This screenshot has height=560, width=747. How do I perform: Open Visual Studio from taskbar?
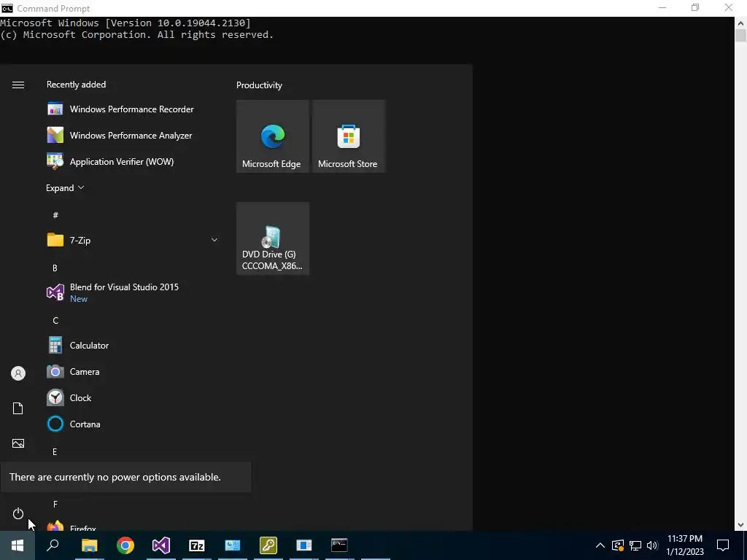pyautogui.click(x=161, y=545)
